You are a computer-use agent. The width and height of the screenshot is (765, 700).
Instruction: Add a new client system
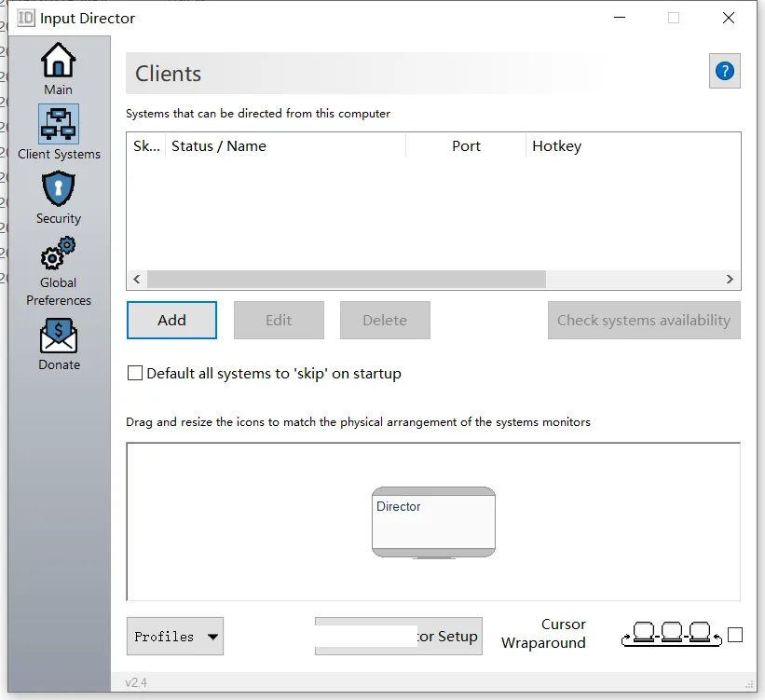pyautogui.click(x=171, y=321)
